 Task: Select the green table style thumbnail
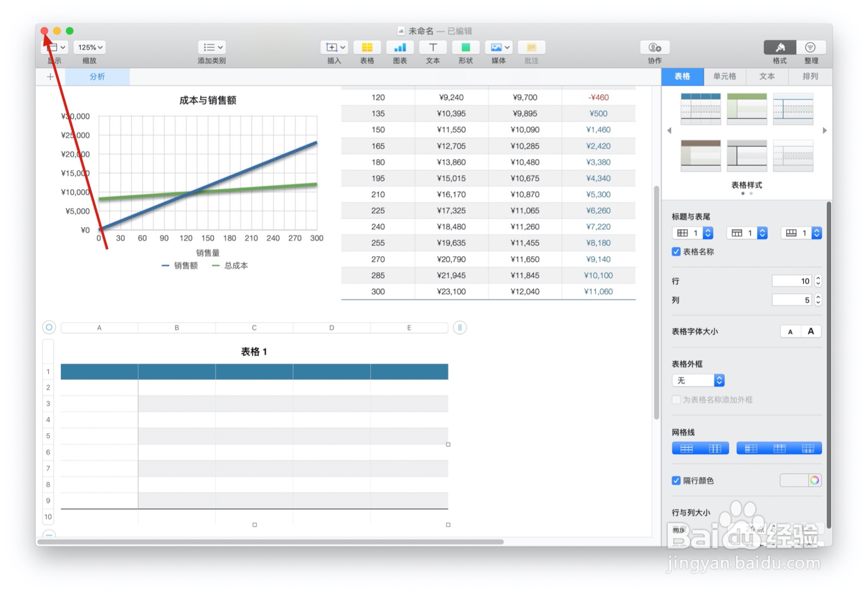[x=746, y=108]
